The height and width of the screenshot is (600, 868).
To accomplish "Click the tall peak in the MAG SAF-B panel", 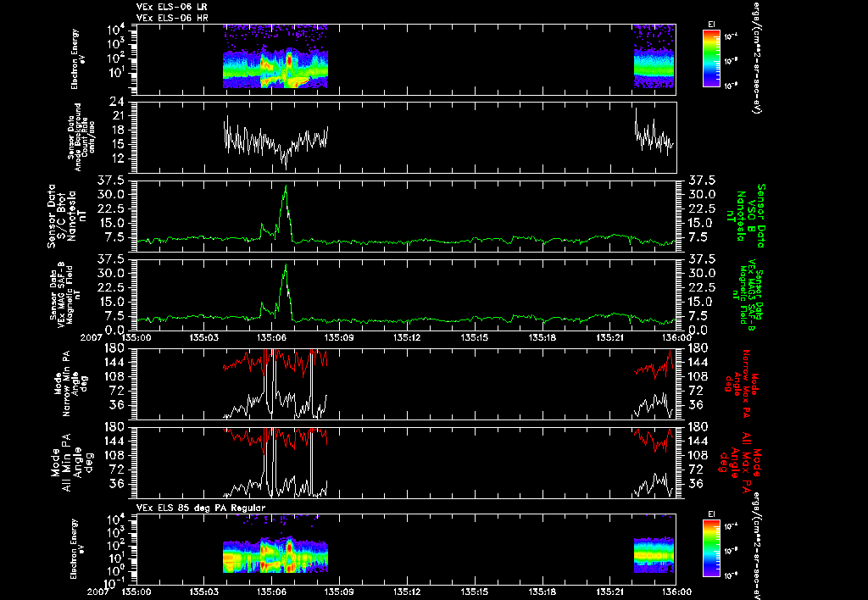I will [286, 292].
